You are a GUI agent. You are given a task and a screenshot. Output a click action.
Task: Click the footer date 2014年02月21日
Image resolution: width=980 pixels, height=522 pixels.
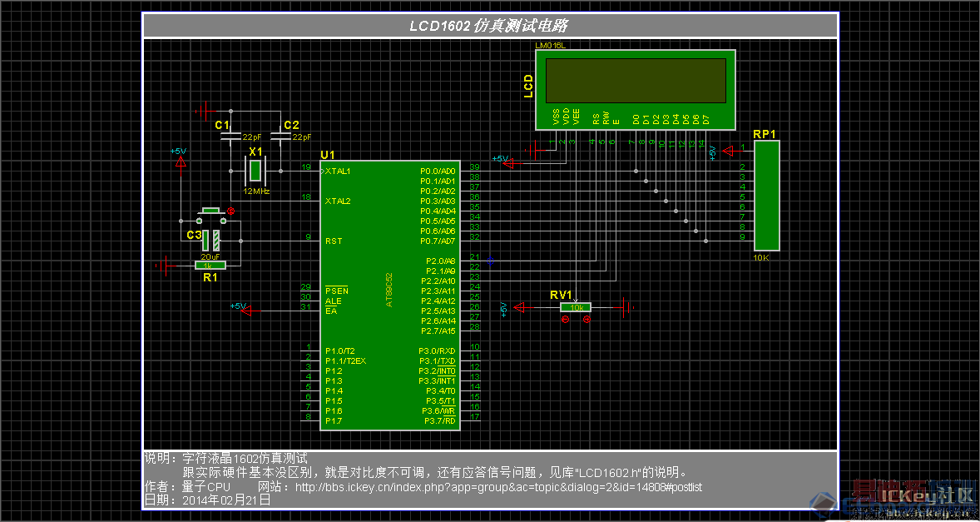click(x=226, y=500)
